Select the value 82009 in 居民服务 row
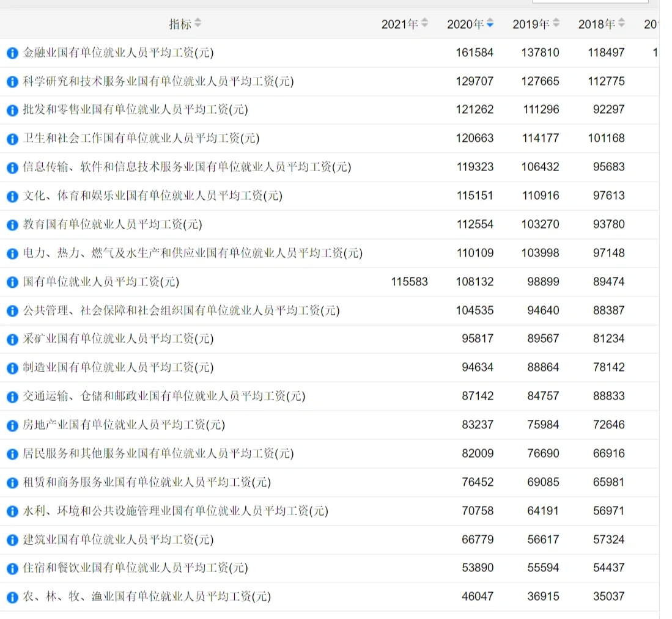The width and height of the screenshot is (672, 619). [478, 453]
